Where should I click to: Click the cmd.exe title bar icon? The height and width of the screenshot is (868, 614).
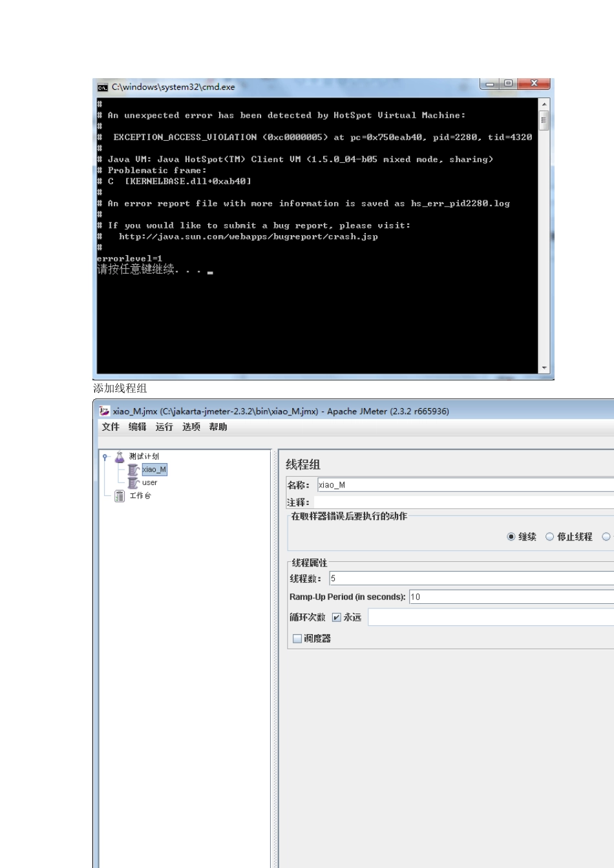click(103, 87)
